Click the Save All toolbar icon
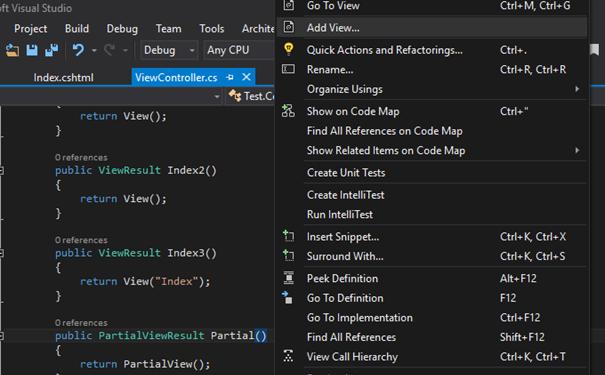 pyautogui.click(x=51, y=50)
